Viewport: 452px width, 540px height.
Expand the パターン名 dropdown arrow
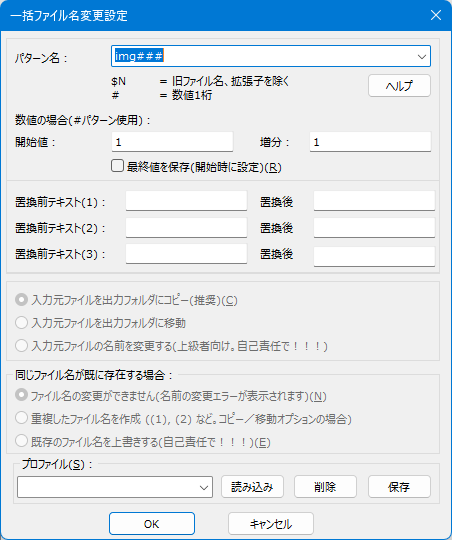point(422,56)
